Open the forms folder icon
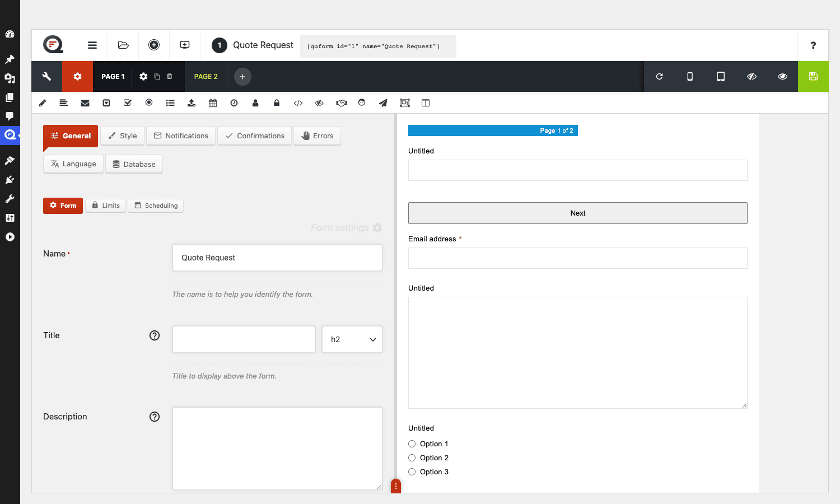 tap(123, 45)
